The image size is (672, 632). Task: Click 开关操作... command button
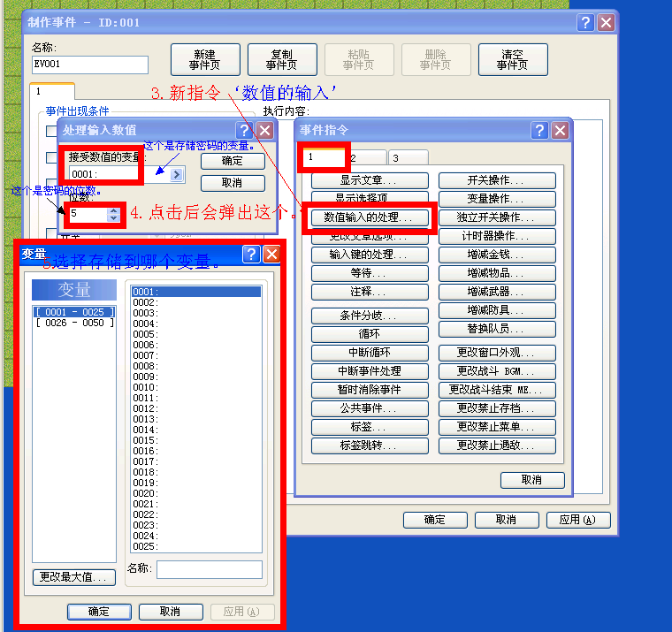tap(497, 180)
